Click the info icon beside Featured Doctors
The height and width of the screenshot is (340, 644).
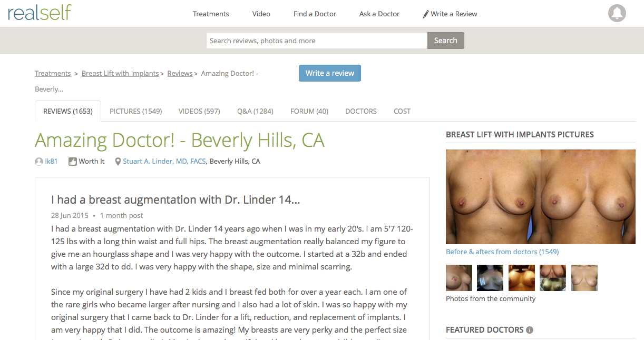[x=530, y=330]
